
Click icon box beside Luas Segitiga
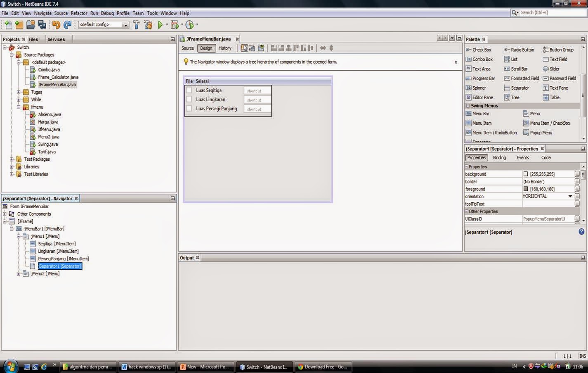click(189, 90)
